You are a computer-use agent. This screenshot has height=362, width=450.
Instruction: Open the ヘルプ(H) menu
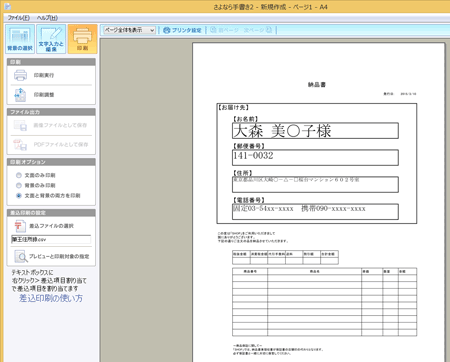[47, 18]
